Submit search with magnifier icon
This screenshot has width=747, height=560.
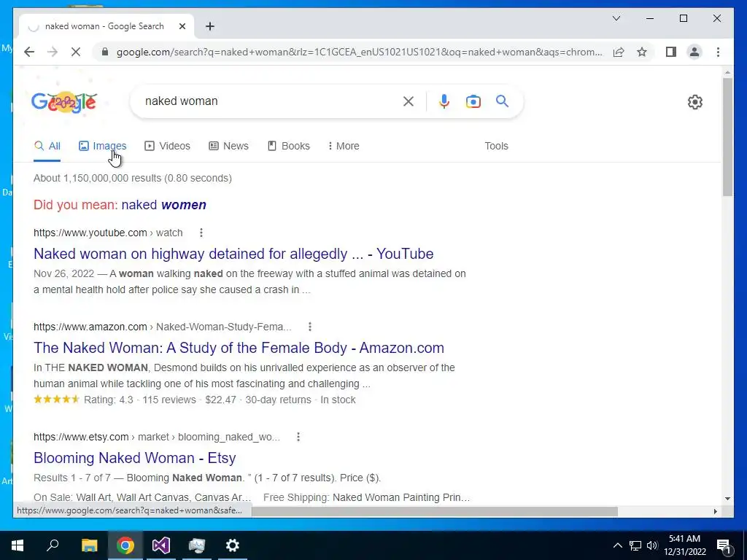pyautogui.click(x=502, y=101)
